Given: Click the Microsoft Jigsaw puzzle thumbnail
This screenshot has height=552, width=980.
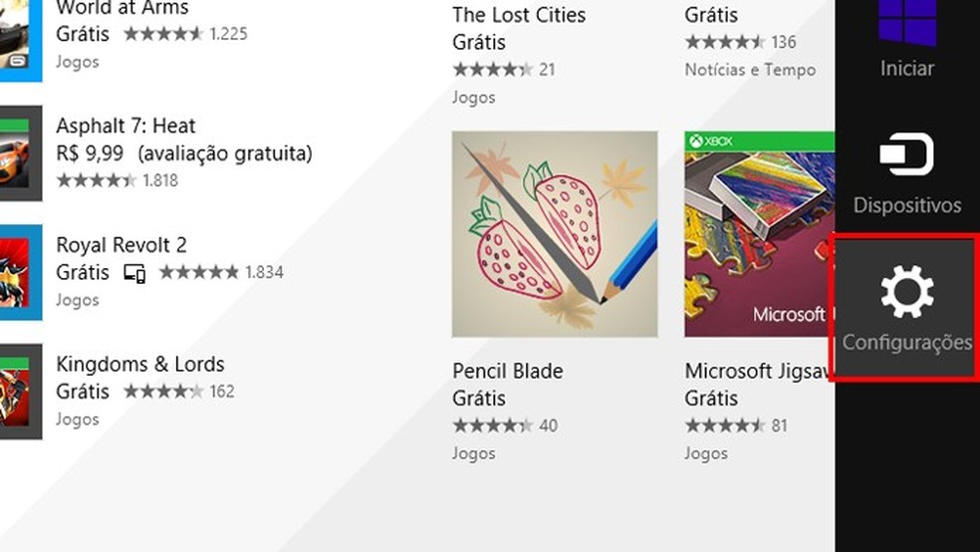Looking at the screenshot, I should click(759, 234).
